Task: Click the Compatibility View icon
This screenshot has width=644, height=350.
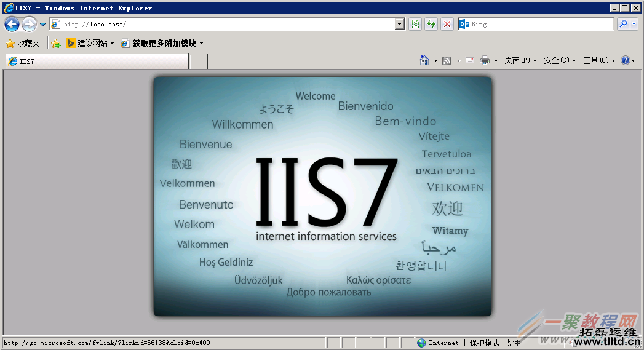Action: click(x=415, y=24)
